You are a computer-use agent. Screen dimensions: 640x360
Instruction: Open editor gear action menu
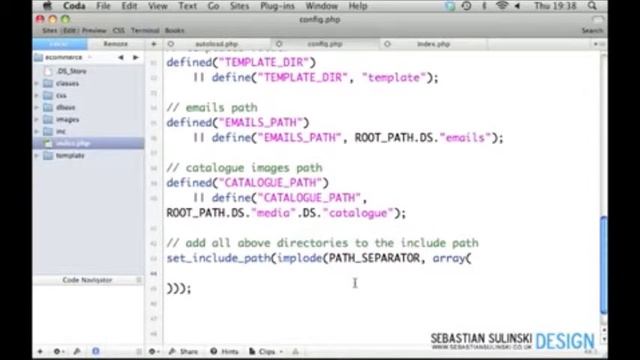click(x=153, y=351)
